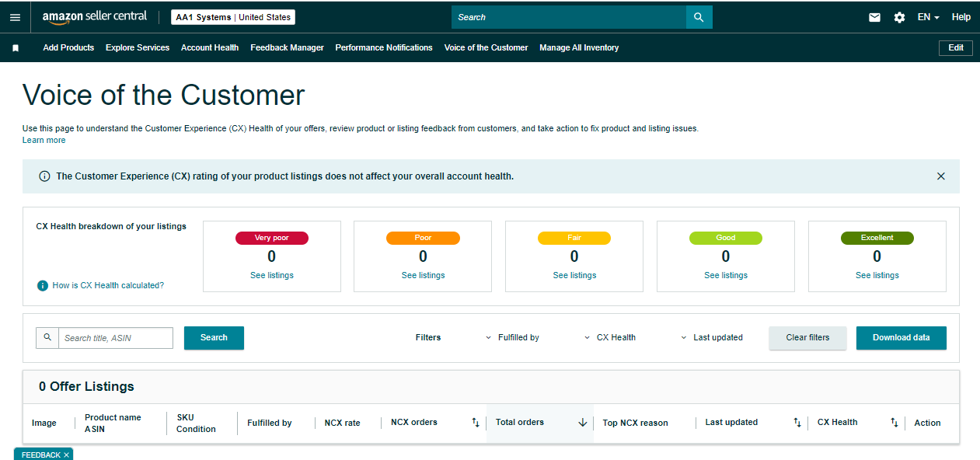The width and height of the screenshot is (980, 460).
Task: Focus the header Search input field
Action: (569, 17)
